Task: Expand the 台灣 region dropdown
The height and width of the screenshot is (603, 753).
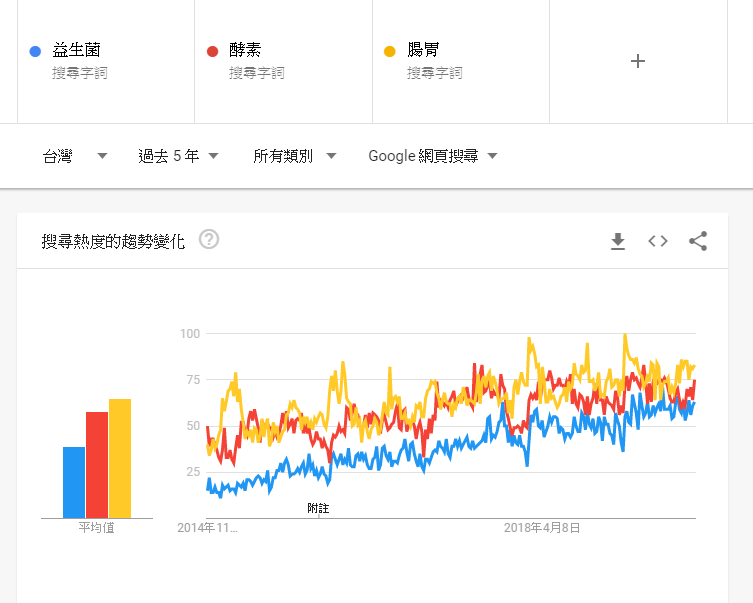Action: pos(75,156)
